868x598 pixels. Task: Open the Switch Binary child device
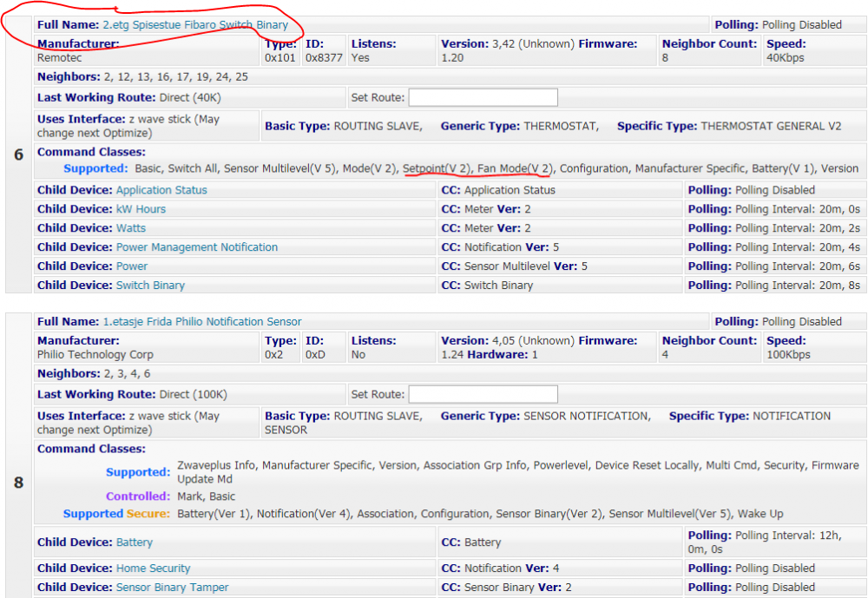pos(150,286)
